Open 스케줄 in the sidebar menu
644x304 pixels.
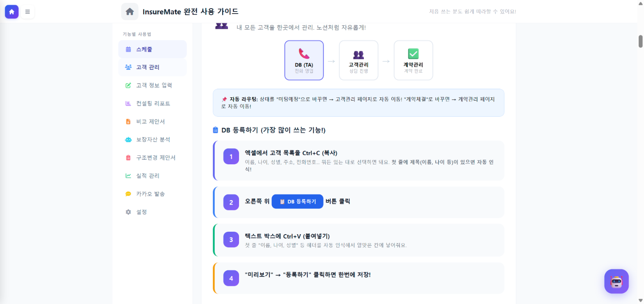pos(152,49)
